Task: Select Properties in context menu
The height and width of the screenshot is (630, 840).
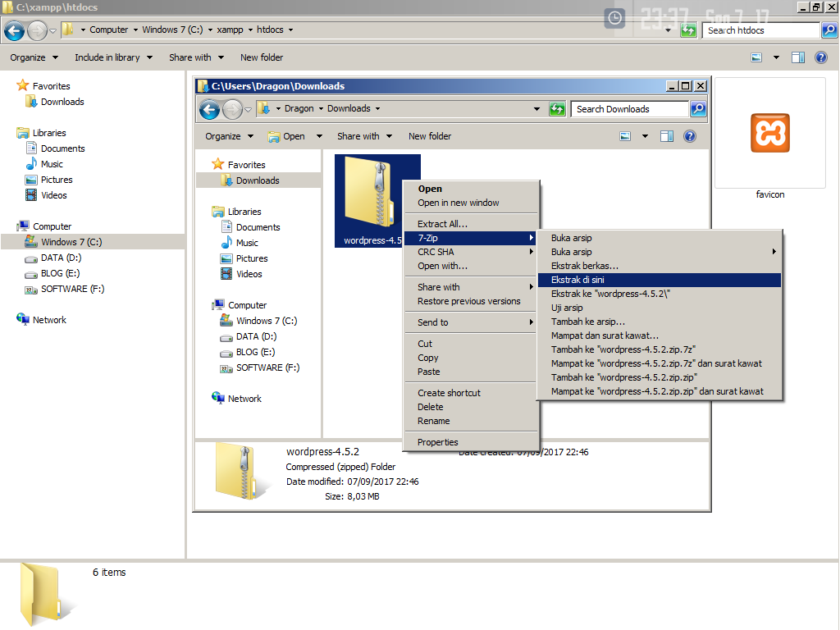Action: point(471,442)
